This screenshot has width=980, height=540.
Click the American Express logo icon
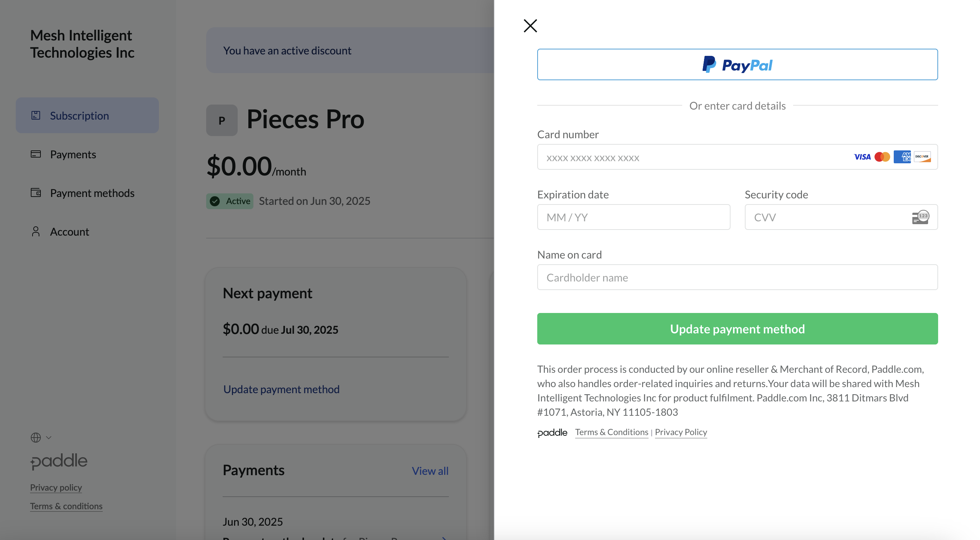pyautogui.click(x=902, y=157)
